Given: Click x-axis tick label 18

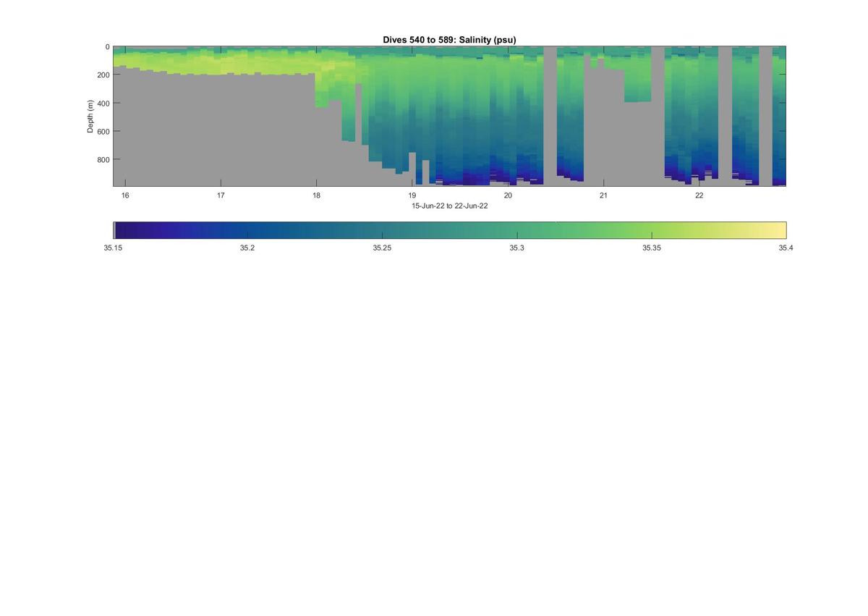Looking at the screenshot, I should (316, 195).
